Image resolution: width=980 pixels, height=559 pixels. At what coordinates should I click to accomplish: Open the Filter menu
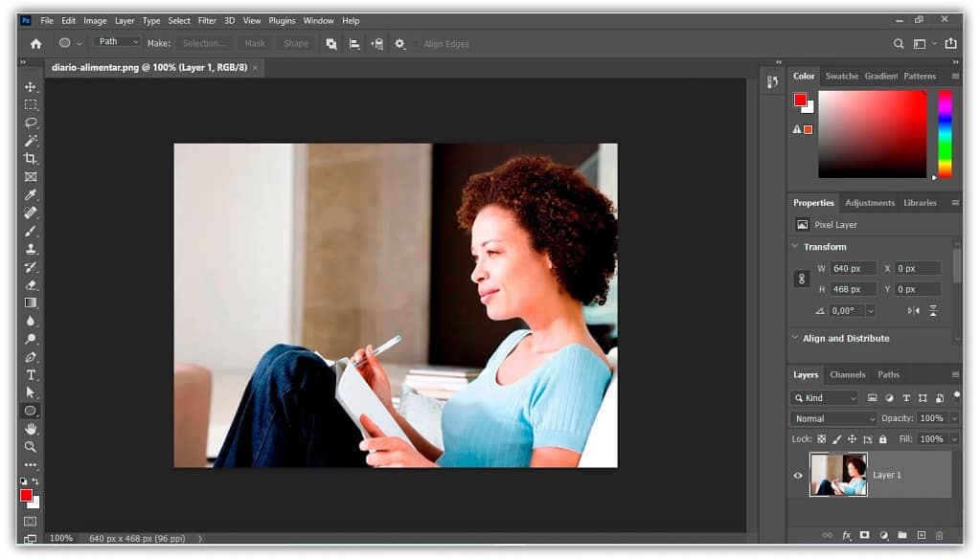(207, 20)
